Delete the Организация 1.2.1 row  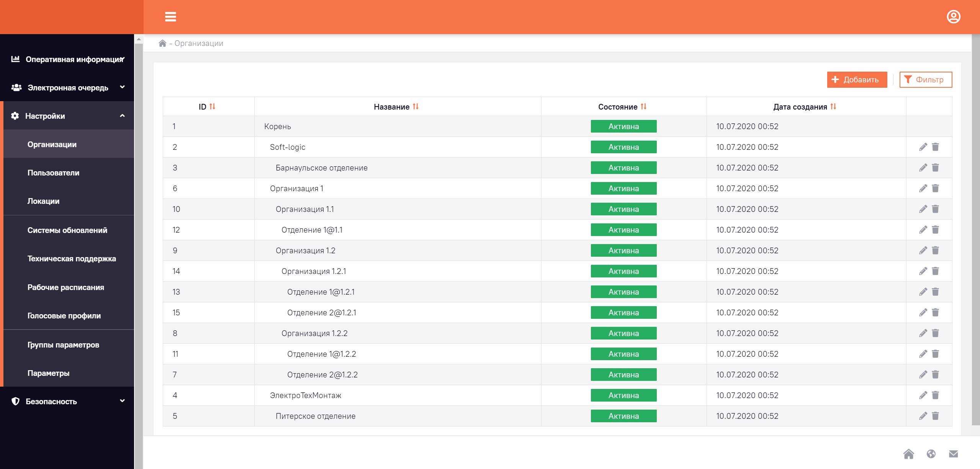(935, 271)
